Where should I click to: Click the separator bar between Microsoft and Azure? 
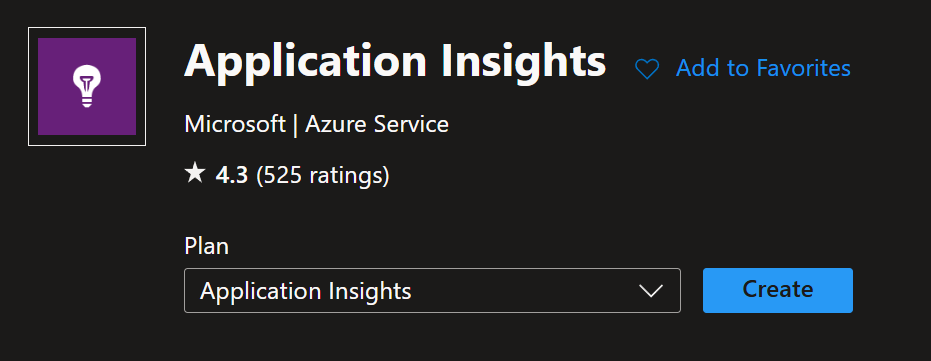[x=296, y=125]
